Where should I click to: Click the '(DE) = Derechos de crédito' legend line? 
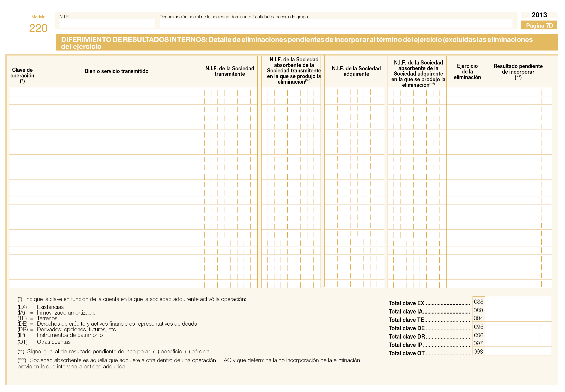(107, 324)
